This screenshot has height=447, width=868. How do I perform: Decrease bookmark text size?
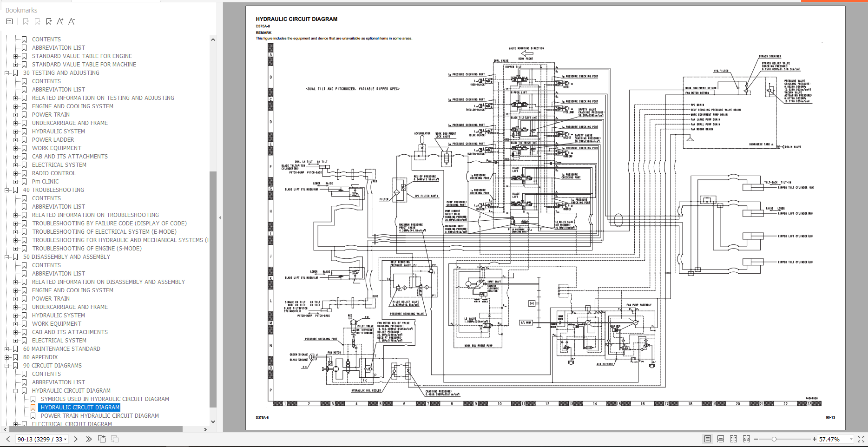(72, 21)
